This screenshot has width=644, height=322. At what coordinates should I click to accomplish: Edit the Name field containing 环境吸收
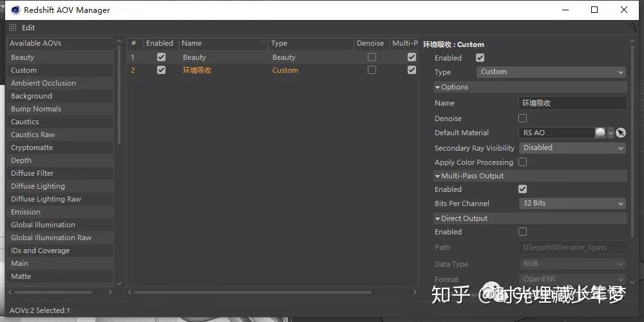(573, 103)
